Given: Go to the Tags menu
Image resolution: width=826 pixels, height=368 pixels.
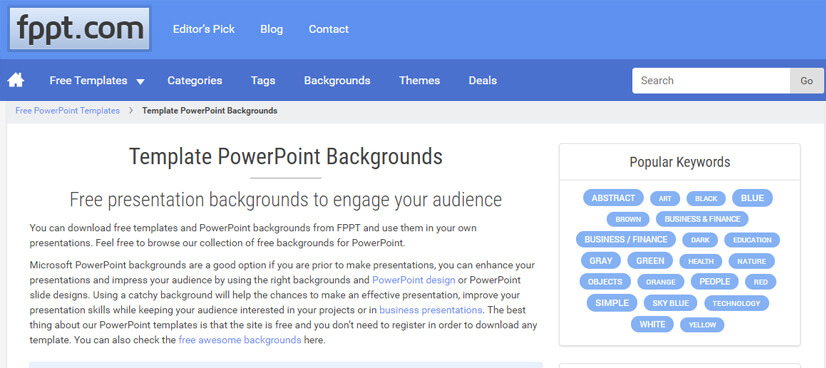Looking at the screenshot, I should pyautogui.click(x=263, y=81).
